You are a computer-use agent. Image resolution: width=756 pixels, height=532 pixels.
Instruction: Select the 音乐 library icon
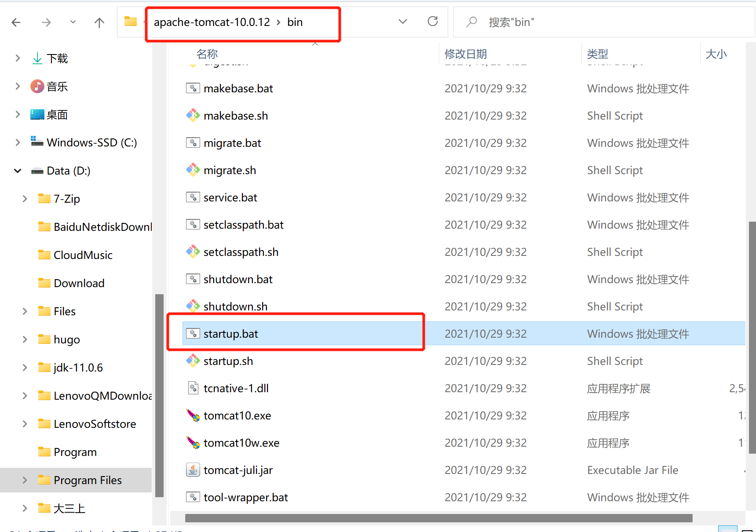coord(37,86)
